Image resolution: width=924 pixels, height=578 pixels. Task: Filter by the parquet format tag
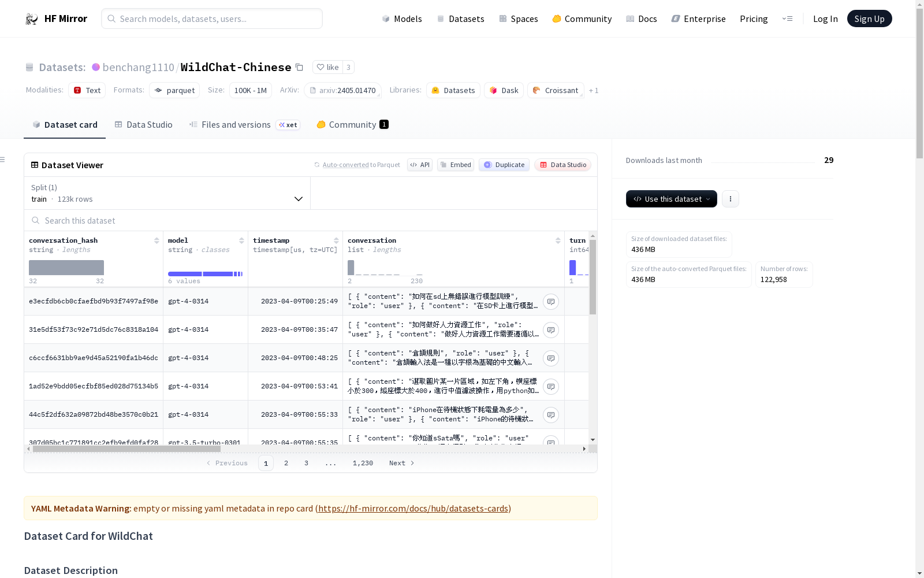click(x=174, y=91)
